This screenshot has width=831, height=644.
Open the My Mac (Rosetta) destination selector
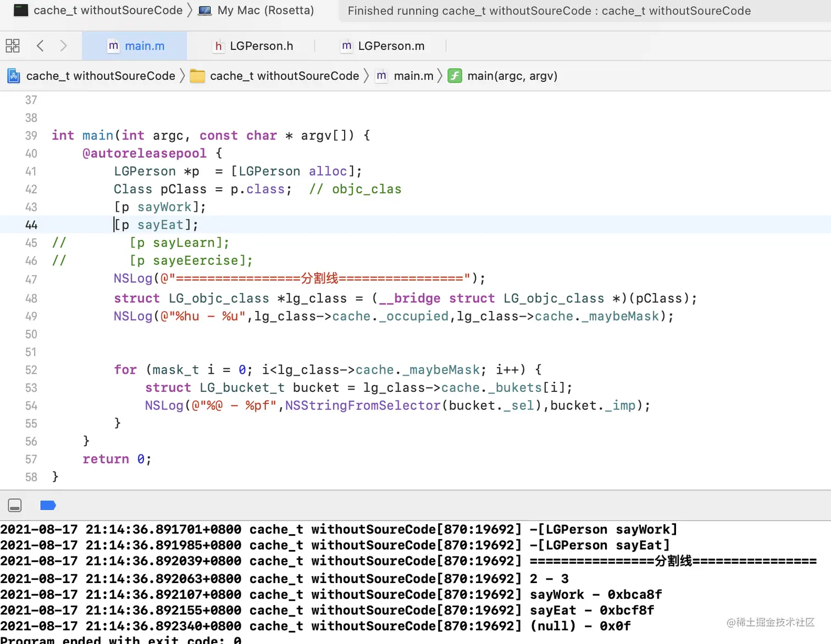click(x=265, y=10)
